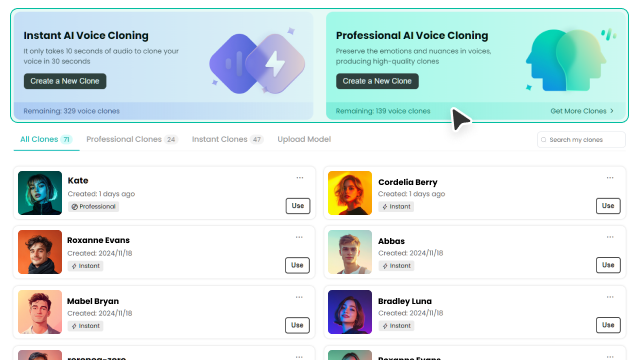This screenshot has width=640, height=360.
Task: Open the three-dot menu for Mabel Bryan
Action: coord(299,297)
